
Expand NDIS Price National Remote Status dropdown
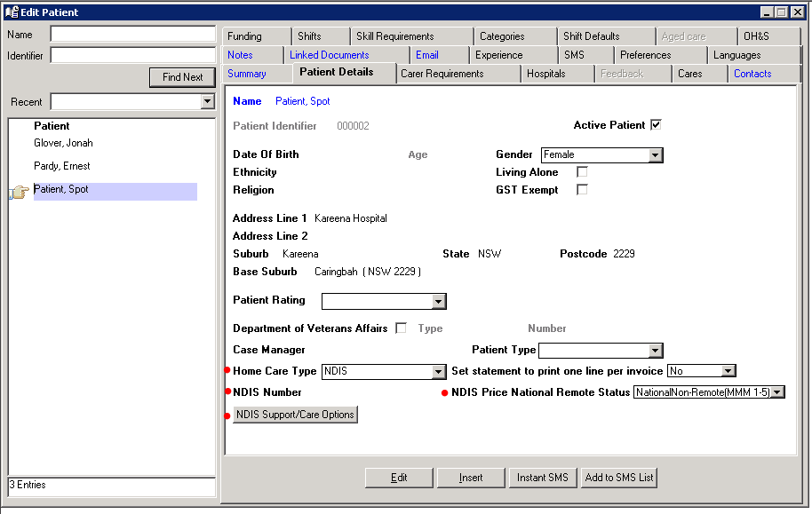[x=777, y=392]
